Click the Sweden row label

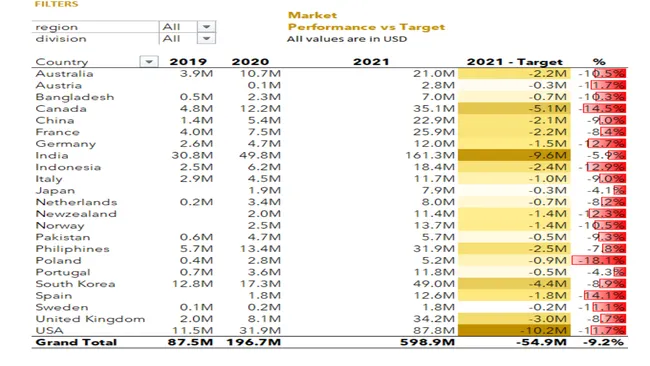click(x=62, y=307)
